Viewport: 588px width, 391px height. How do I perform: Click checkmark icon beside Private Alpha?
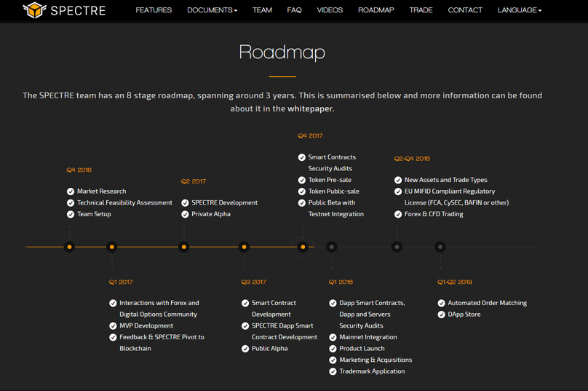point(185,214)
